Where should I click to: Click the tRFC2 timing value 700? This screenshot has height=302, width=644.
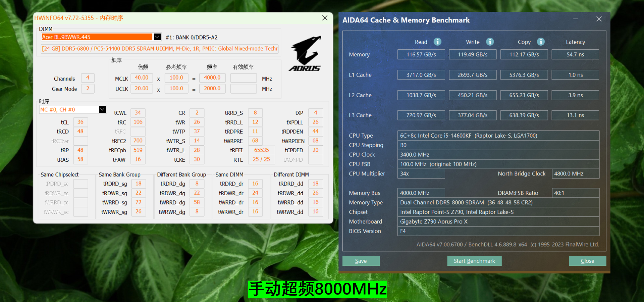pos(138,141)
